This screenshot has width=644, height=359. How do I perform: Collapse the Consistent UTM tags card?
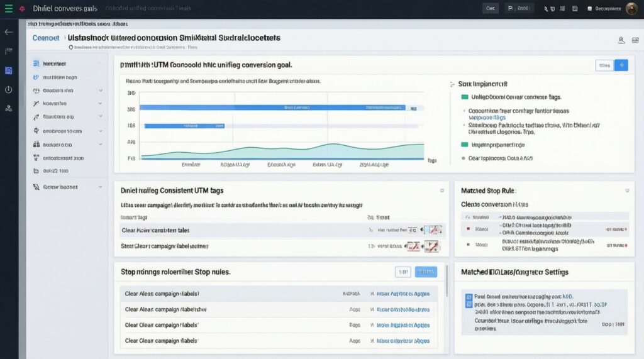pos(442,190)
